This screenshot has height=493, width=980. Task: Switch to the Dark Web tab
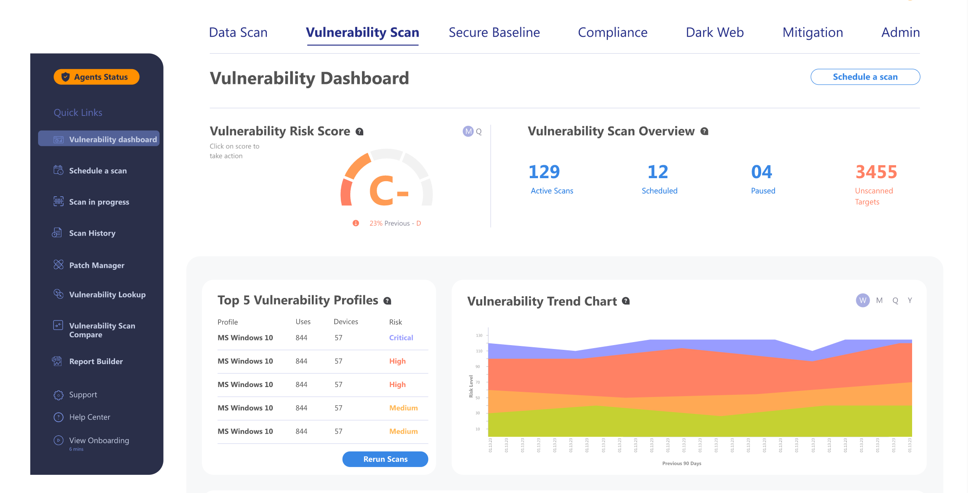(714, 32)
